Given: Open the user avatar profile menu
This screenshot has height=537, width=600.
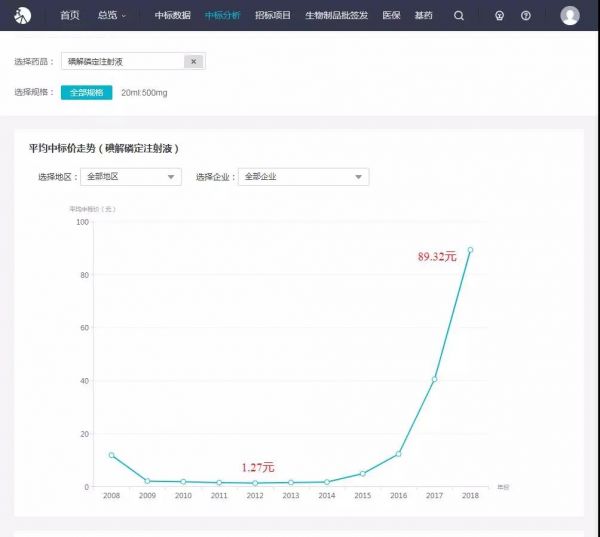Looking at the screenshot, I should tap(570, 16).
